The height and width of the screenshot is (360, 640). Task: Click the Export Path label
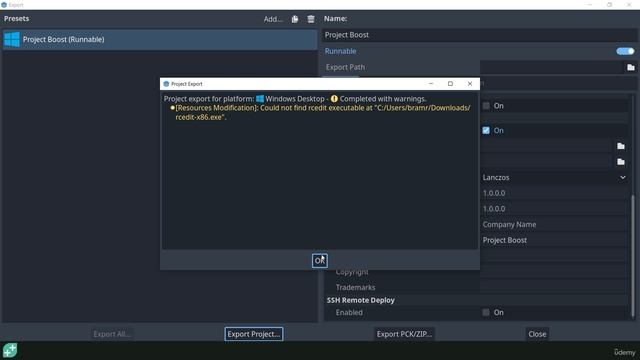click(345, 67)
